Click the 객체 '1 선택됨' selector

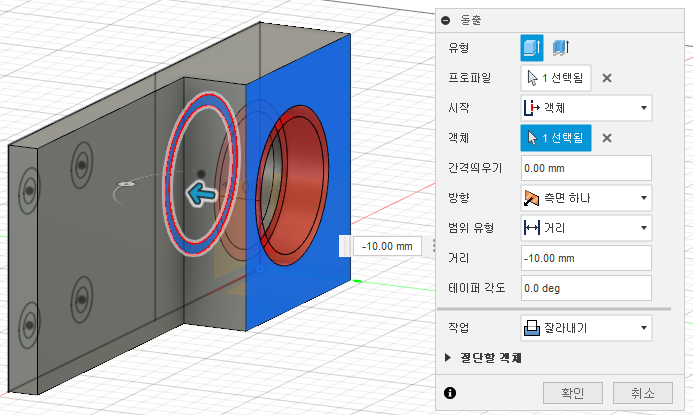pyautogui.click(x=556, y=138)
